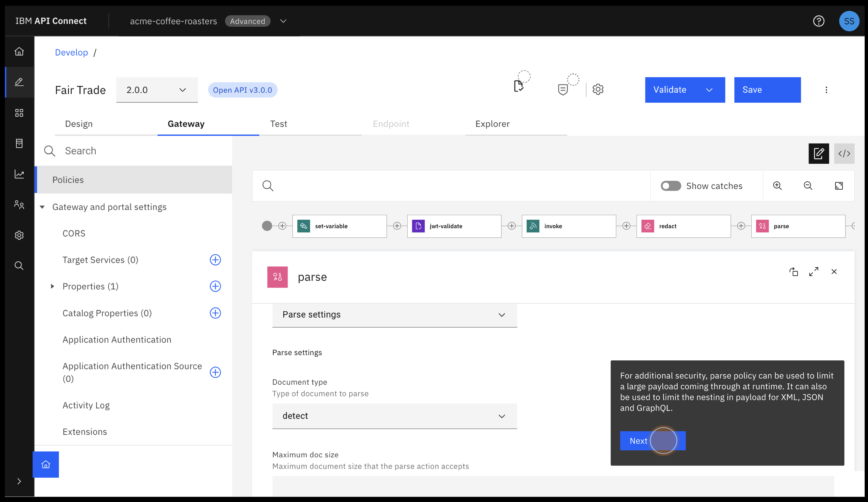
Task: Open the SS user avatar menu
Action: (x=849, y=21)
